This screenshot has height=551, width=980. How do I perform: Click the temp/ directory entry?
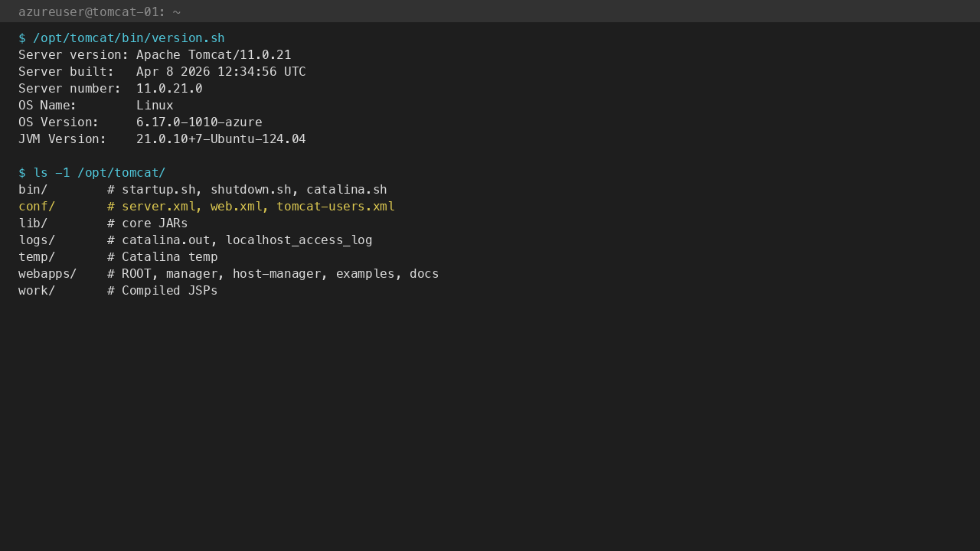pyautogui.click(x=37, y=257)
